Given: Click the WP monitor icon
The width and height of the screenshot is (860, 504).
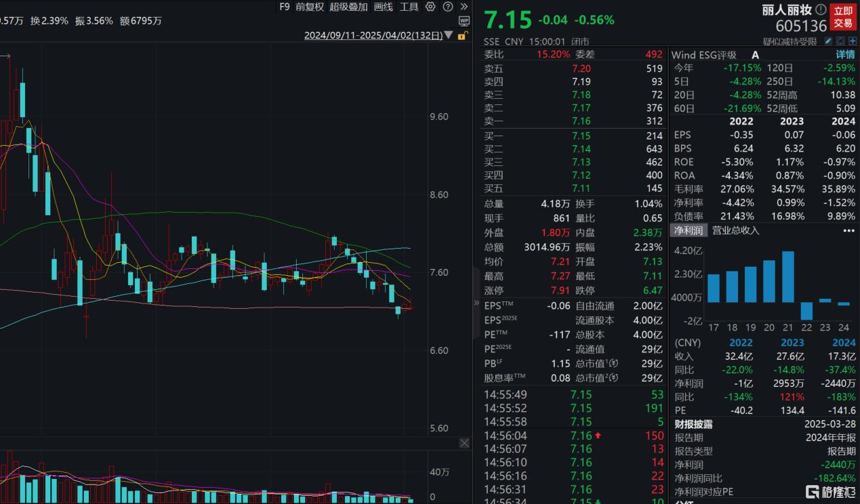Looking at the screenshot, I should [464, 22].
